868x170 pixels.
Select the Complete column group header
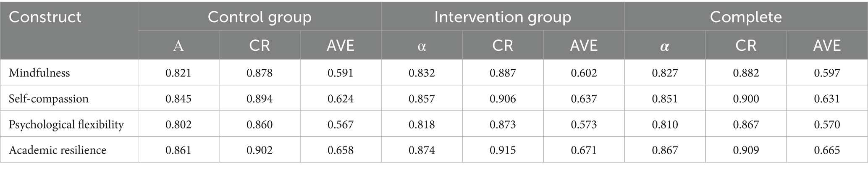click(x=746, y=17)
